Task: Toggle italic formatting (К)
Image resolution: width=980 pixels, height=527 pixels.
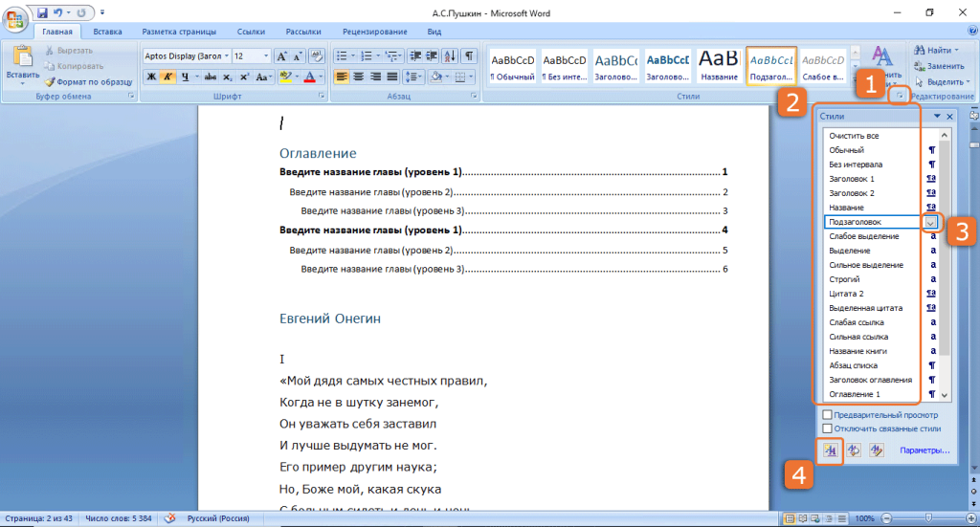Action: [167, 77]
